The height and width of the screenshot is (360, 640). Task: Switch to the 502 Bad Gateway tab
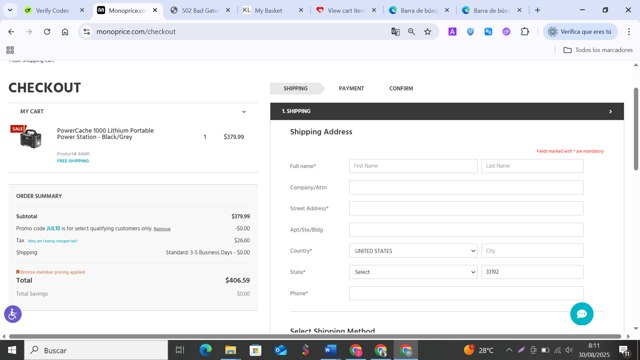coord(199,11)
